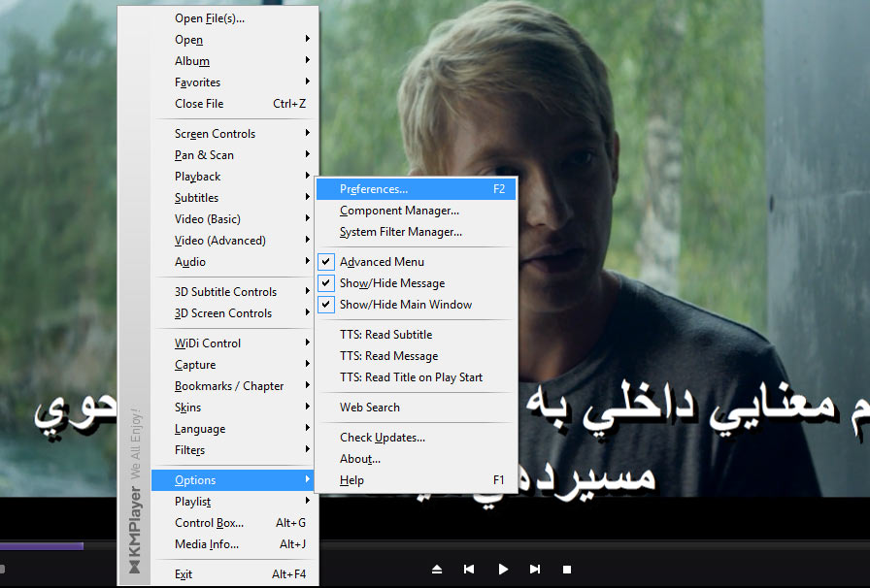Open the Skins submenu
Image resolution: width=870 pixels, height=588 pixels.
click(188, 408)
